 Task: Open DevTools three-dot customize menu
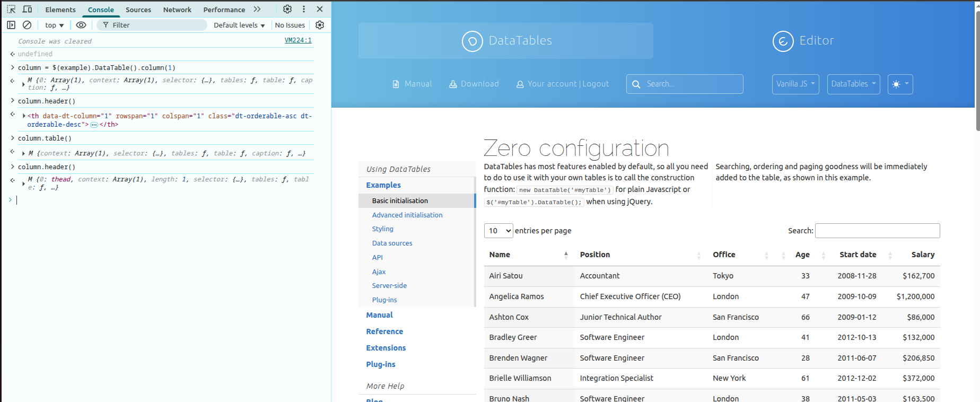pos(304,9)
